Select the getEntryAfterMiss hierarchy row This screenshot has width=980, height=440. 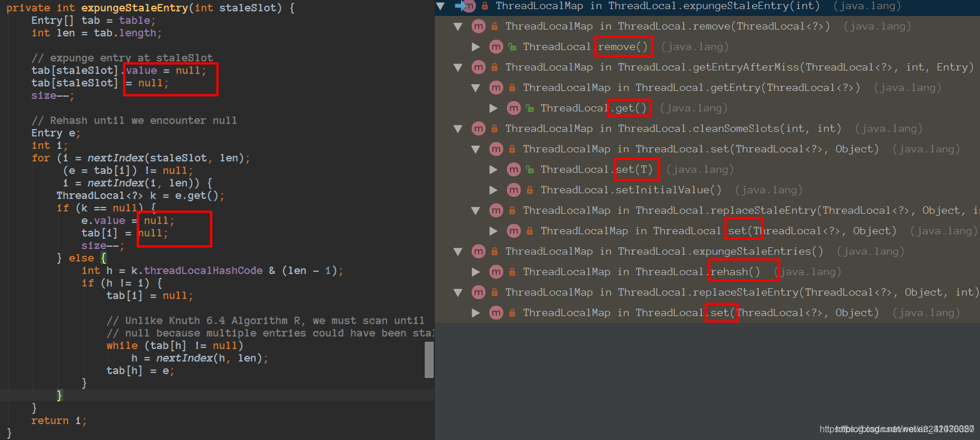(x=707, y=67)
